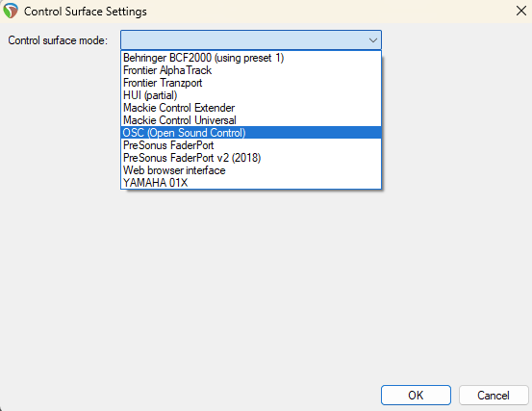Click the control surface mode combo box field
The height and width of the screenshot is (411, 532).
(x=251, y=40)
